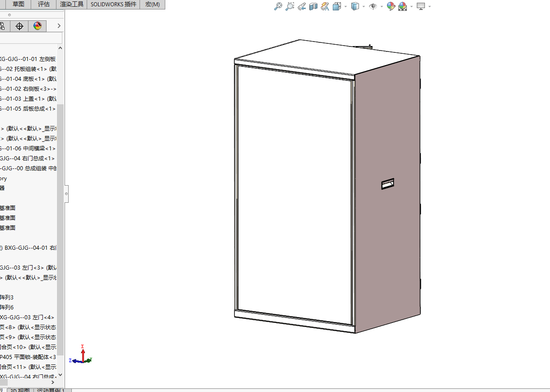Screen dimensions: 550x392
Task: Click the Apply Scene icon
Action: pos(402,6)
